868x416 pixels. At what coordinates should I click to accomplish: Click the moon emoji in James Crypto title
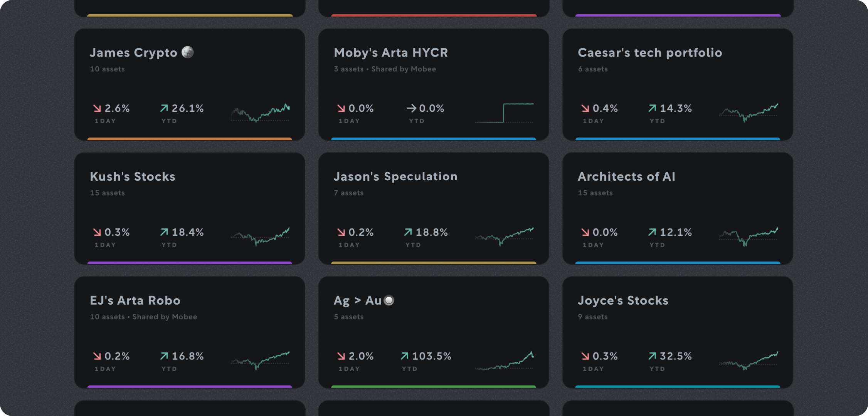(x=187, y=52)
